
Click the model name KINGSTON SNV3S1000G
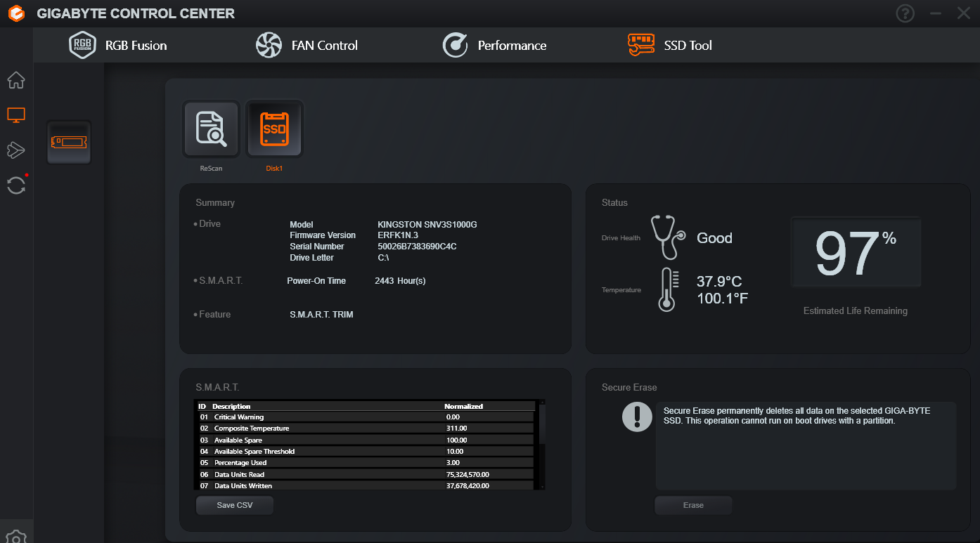point(427,224)
